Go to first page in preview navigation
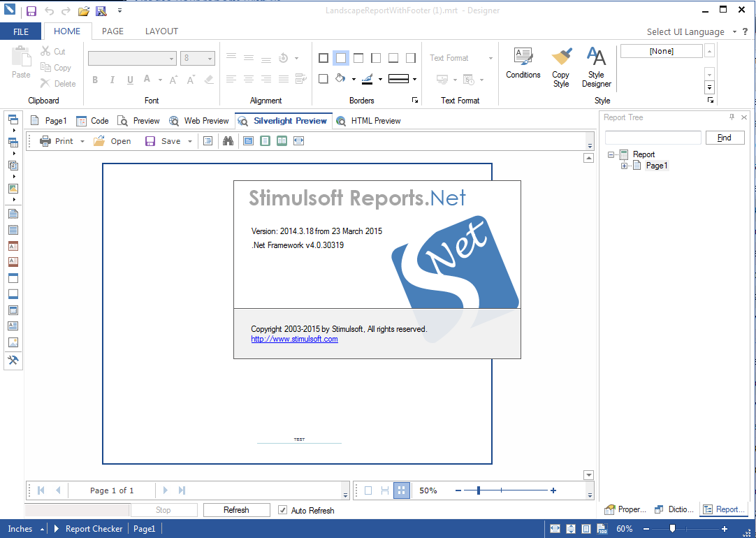The height and width of the screenshot is (538, 756). point(41,490)
